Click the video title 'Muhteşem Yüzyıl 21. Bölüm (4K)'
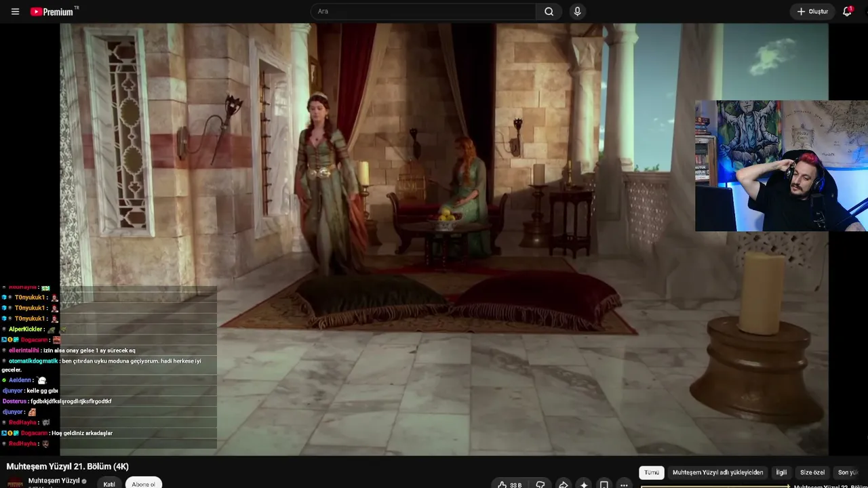 click(67, 466)
